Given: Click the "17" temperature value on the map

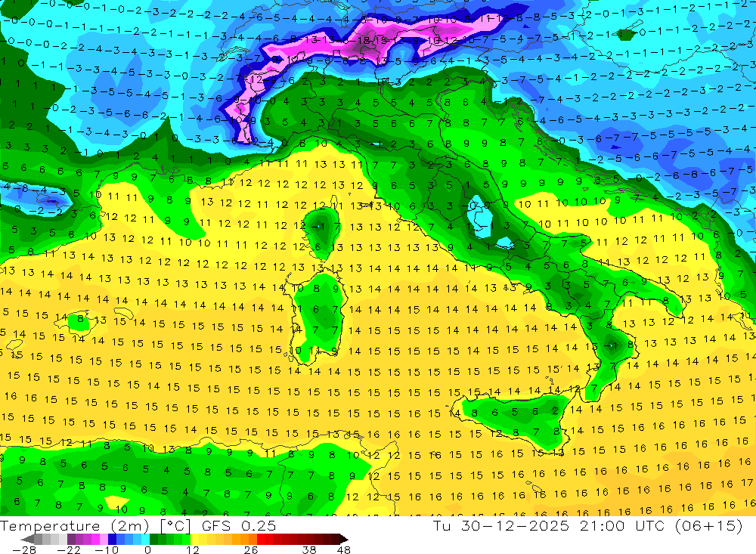Looking at the screenshot, I should (747, 482).
